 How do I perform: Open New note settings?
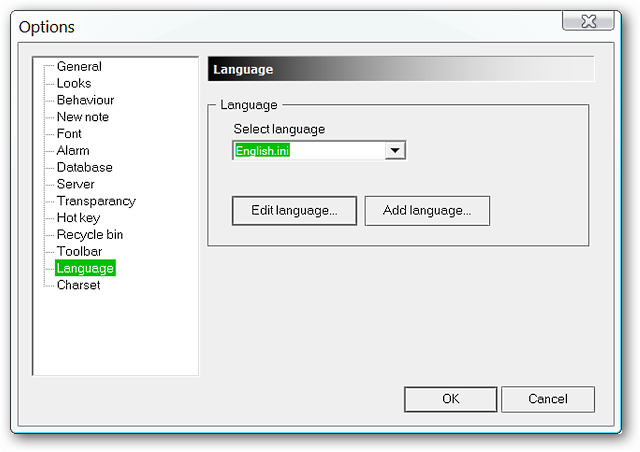click(83, 117)
